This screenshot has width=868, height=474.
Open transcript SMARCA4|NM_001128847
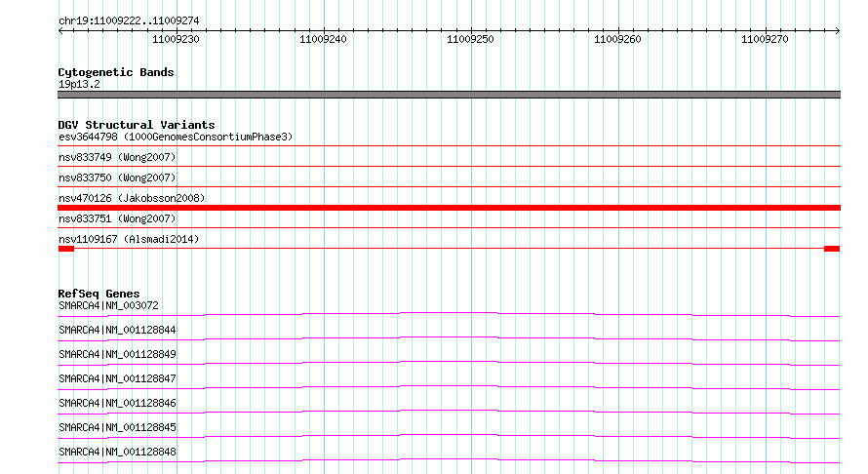(117, 378)
